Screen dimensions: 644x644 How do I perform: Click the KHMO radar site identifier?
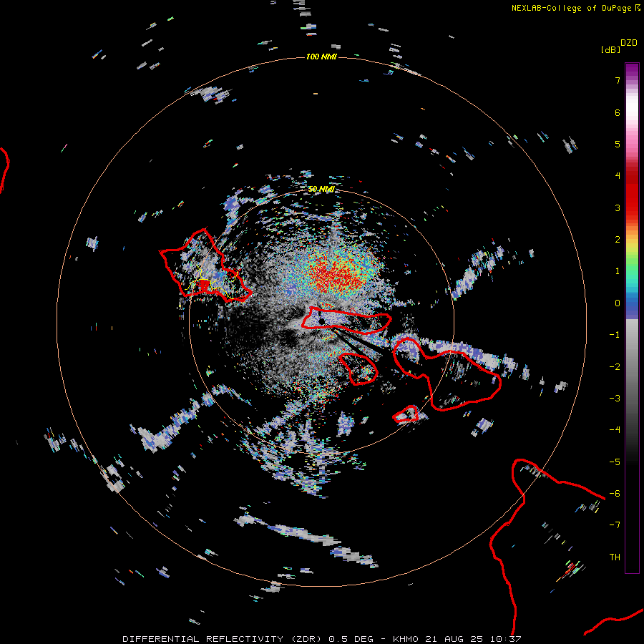406,639
